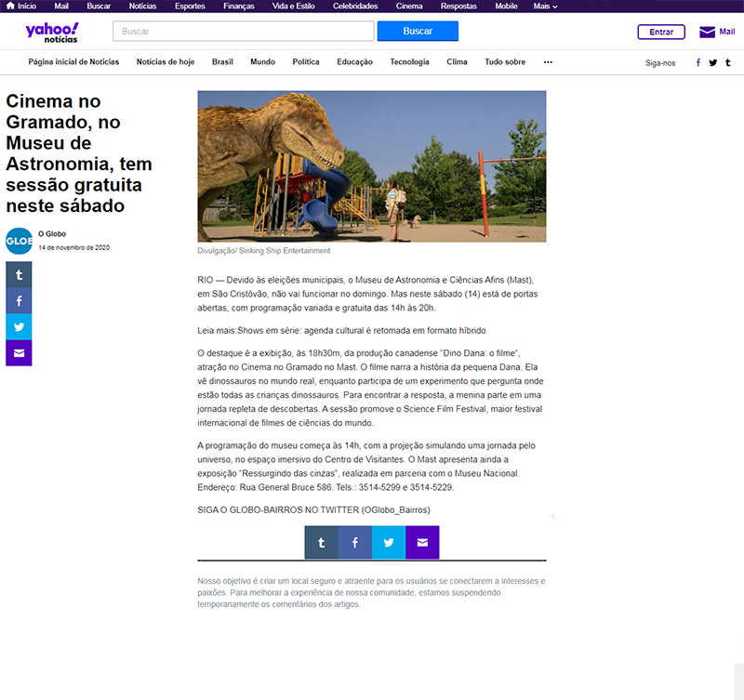
Task: Click the Entrar sign-in button
Action: (661, 32)
